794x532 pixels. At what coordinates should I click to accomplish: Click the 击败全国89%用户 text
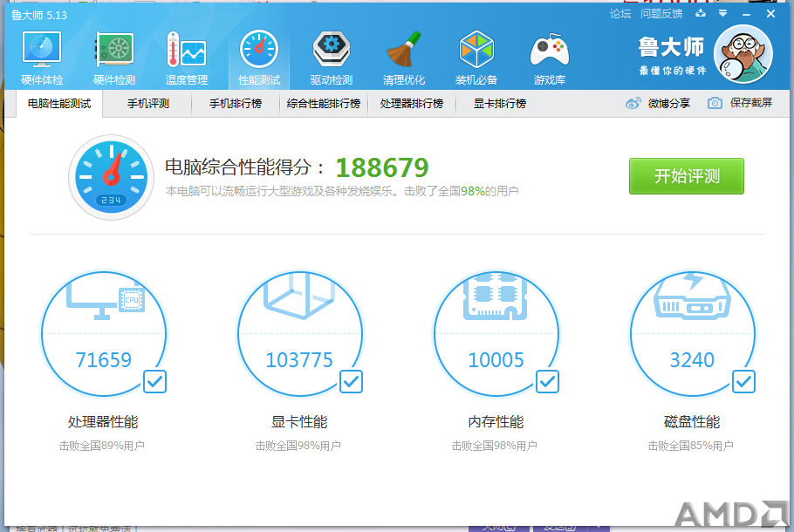[102, 446]
